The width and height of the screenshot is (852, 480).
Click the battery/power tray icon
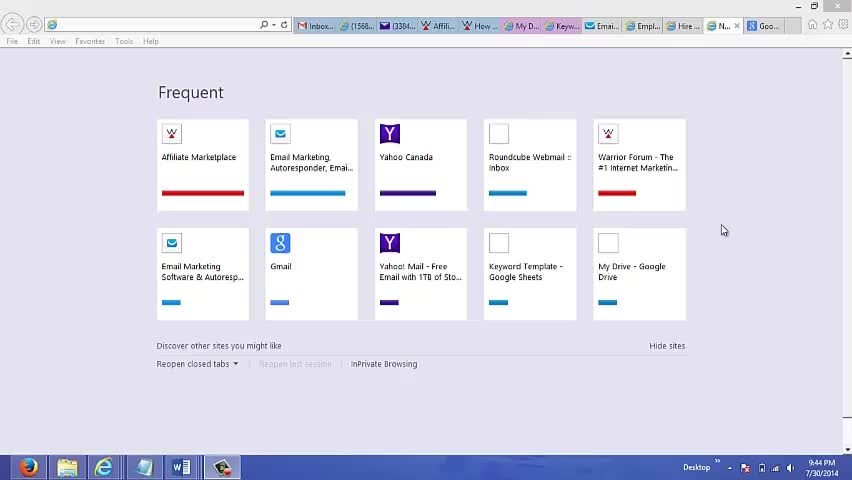coord(762,468)
